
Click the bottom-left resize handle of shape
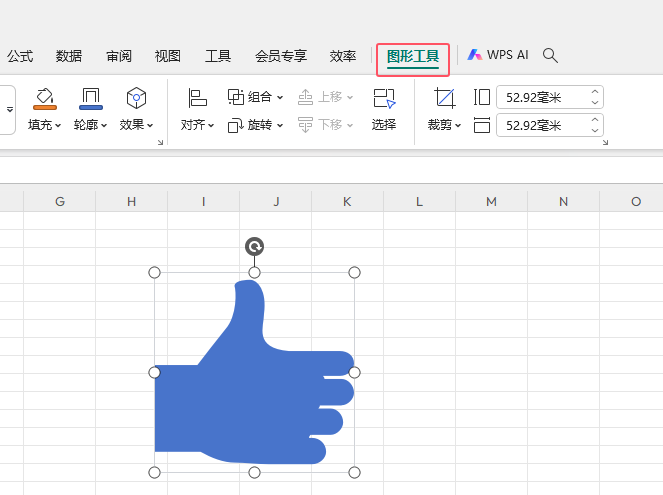click(154, 472)
